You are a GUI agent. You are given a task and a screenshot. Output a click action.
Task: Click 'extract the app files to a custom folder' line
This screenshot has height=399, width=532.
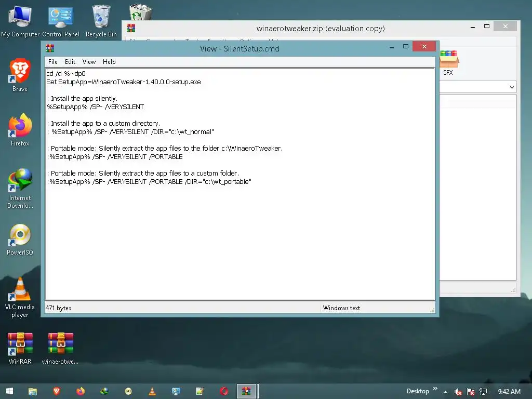[143, 174]
